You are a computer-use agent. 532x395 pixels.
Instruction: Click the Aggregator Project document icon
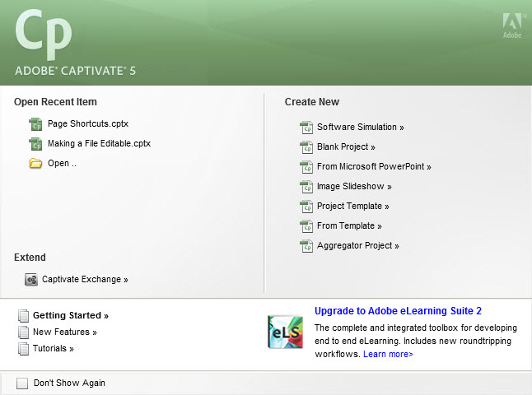click(306, 246)
